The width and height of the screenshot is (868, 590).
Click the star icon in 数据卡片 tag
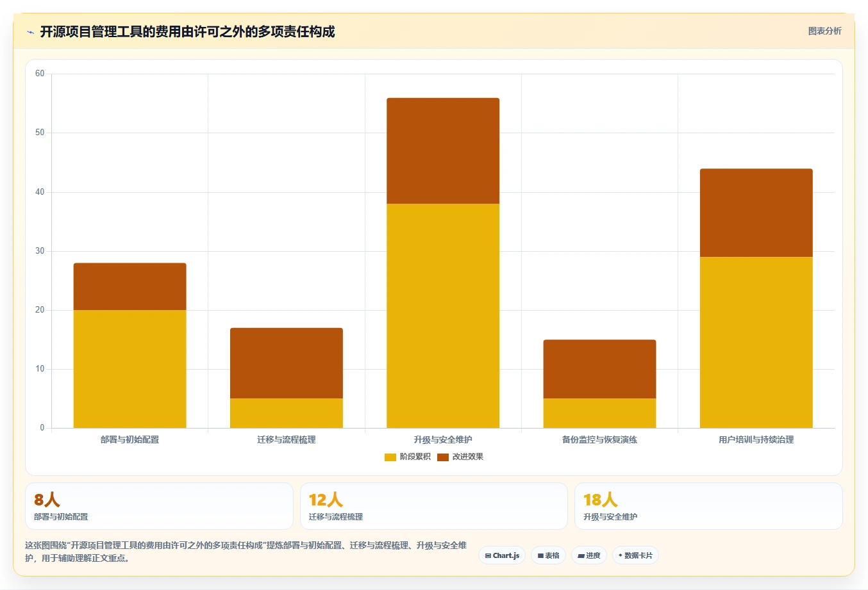(621, 555)
